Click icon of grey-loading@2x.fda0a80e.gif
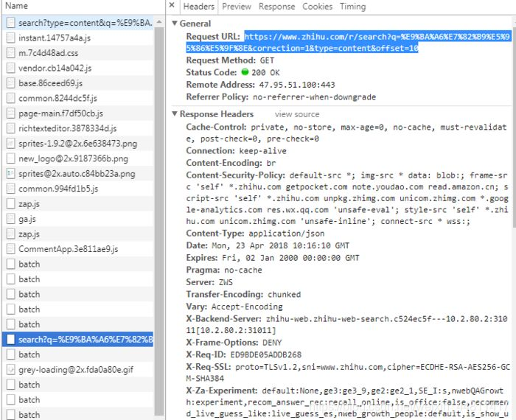Screen dimensions: 516x420 tap(11, 370)
